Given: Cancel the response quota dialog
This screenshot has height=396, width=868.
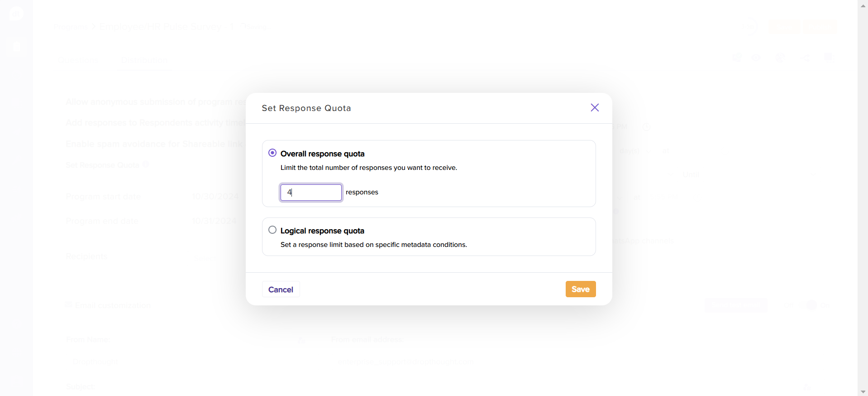Looking at the screenshot, I should click(281, 290).
